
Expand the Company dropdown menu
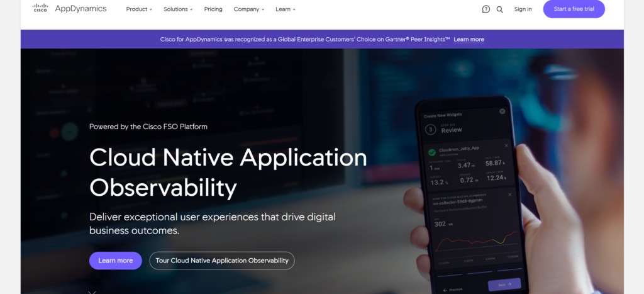pos(249,9)
